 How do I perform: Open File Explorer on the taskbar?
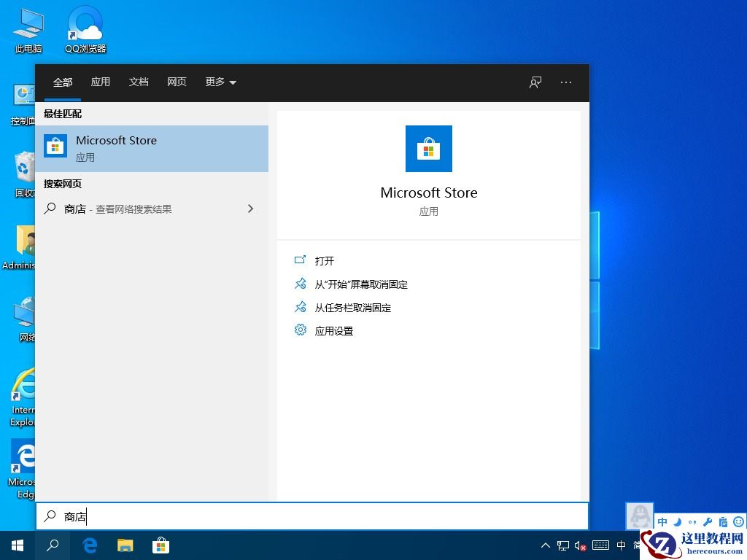tap(125, 545)
